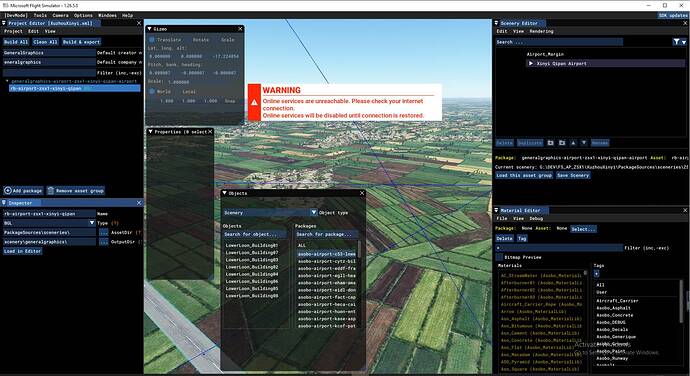Screen dimensions: 690x376
Task: Click the Scenery Editor search field
Action: (x=559, y=42)
